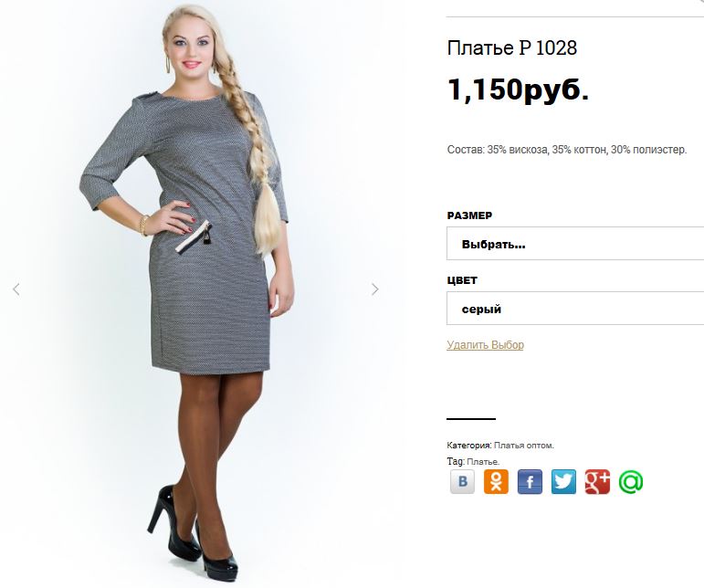Share product on VKontakte icon
The height and width of the screenshot is (588, 704).
pos(462,481)
